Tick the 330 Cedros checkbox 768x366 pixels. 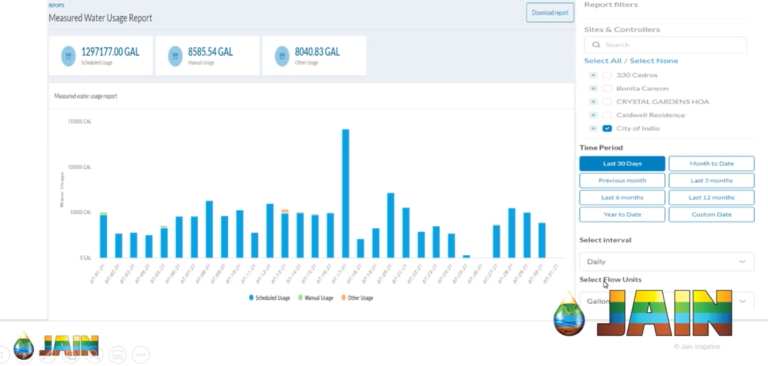click(x=607, y=75)
